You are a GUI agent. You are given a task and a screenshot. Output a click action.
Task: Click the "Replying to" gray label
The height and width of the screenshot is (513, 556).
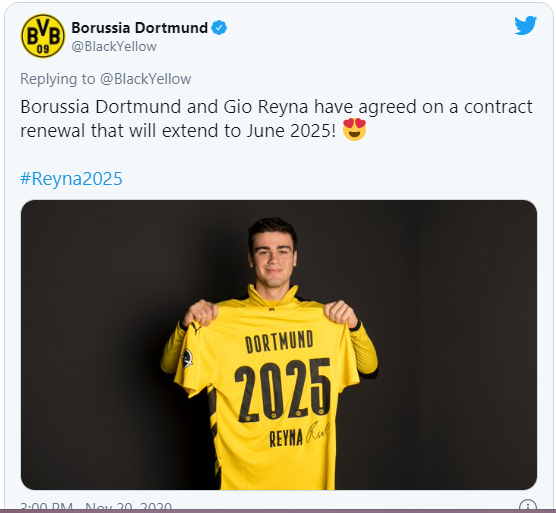[58, 79]
